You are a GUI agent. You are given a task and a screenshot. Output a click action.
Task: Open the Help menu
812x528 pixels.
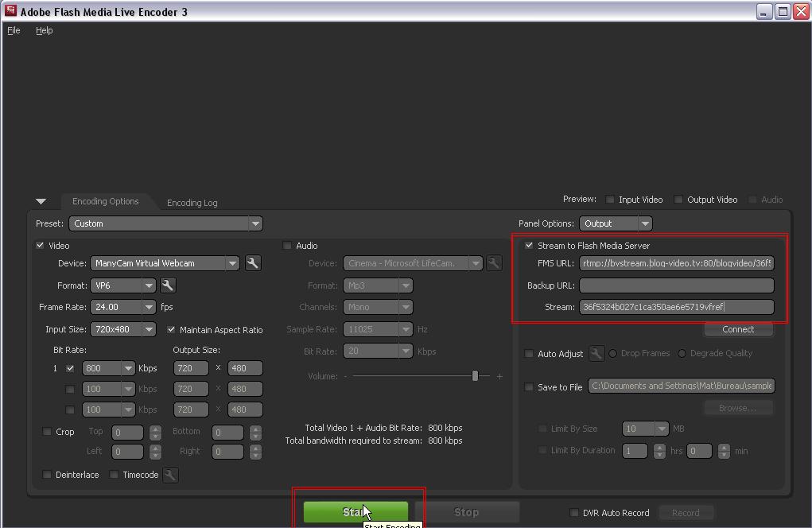tap(44, 30)
